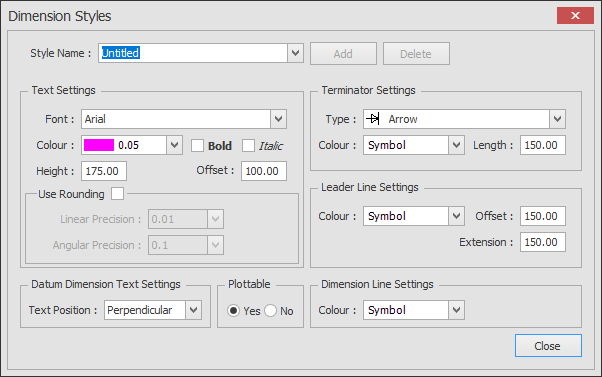
Task: Click the Close button
Action: (548, 346)
